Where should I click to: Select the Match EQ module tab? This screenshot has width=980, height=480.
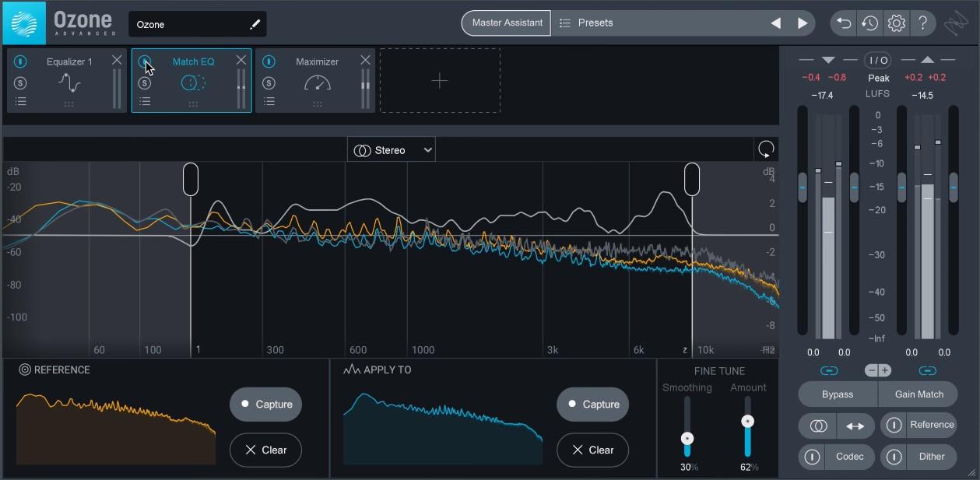[192, 80]
